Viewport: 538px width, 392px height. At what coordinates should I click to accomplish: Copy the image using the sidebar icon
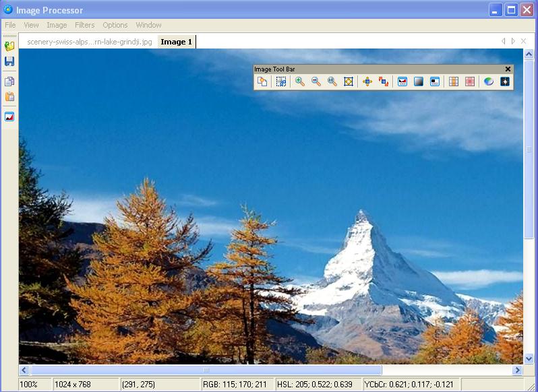[9, 81]
